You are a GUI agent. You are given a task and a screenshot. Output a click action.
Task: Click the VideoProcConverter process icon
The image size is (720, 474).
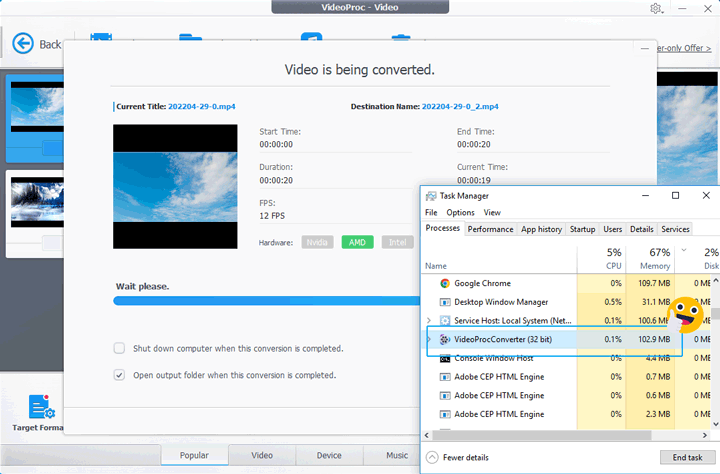[x=444, y=339]
